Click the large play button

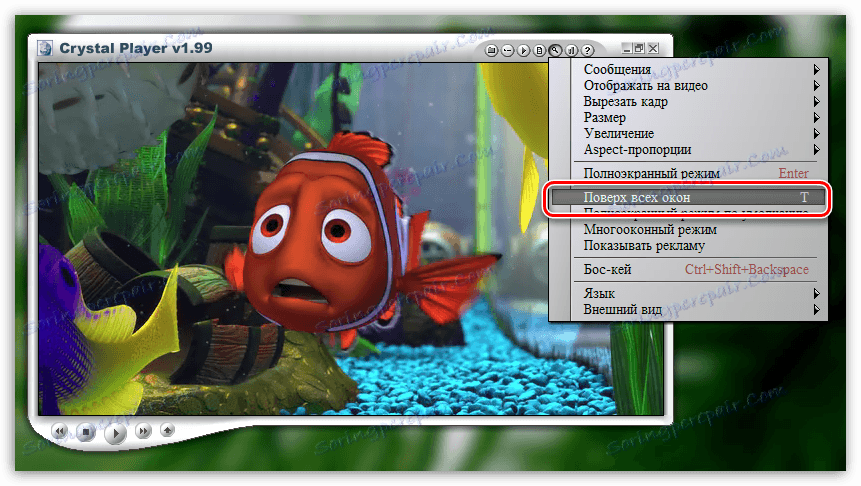115,434
